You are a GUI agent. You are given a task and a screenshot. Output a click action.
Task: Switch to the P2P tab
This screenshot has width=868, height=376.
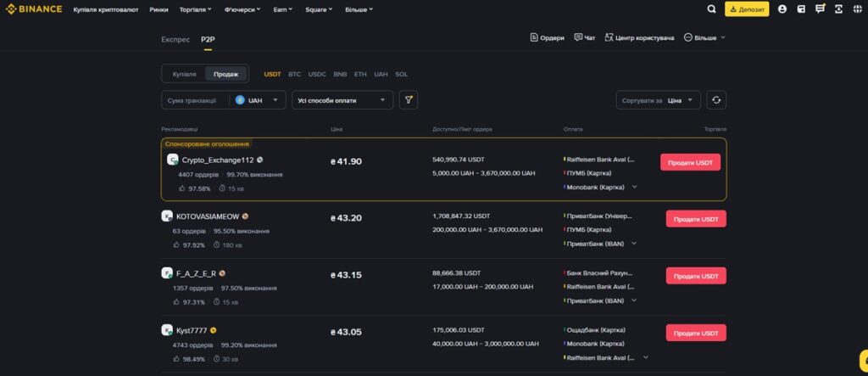coord(208,39)
